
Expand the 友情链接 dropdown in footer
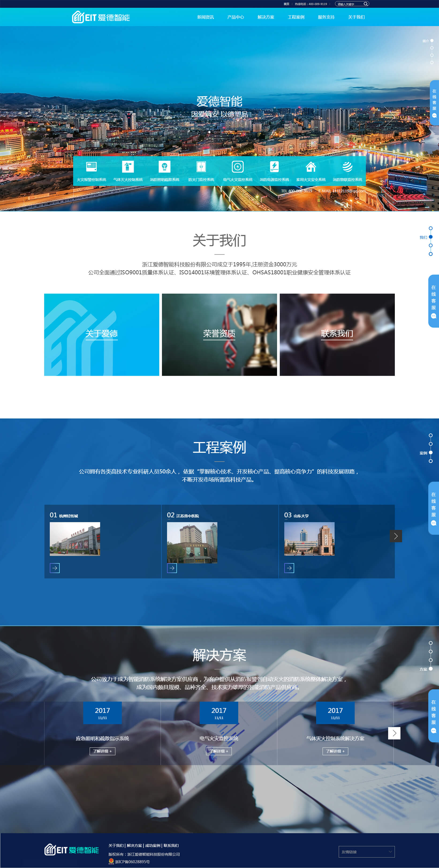point(366,851)
